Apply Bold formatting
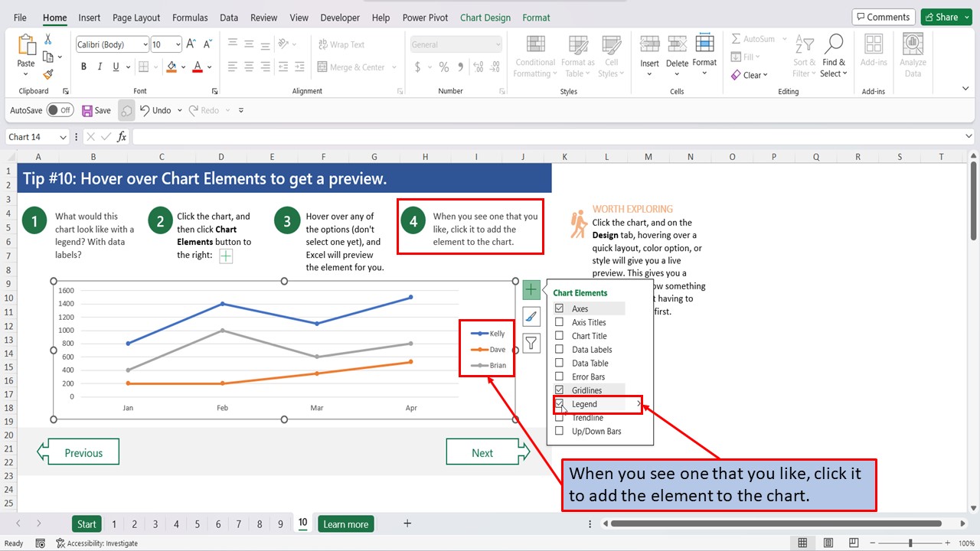The width and height of the screenshot is (980, 551). [x=84, y=67]
